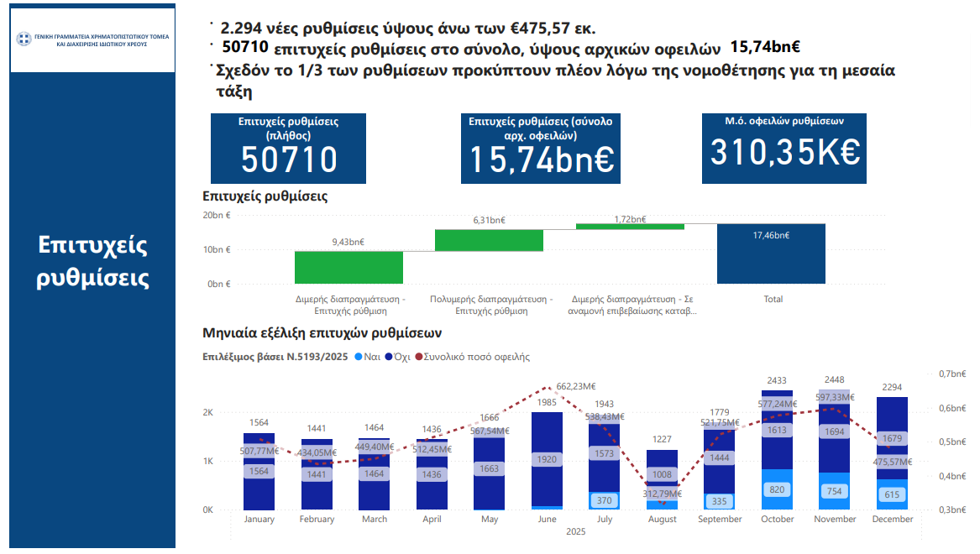Select the 'Πολυμερής διαπραγμάτευση' axis category label
Screen dimensions: 980x554
(491, 305)
